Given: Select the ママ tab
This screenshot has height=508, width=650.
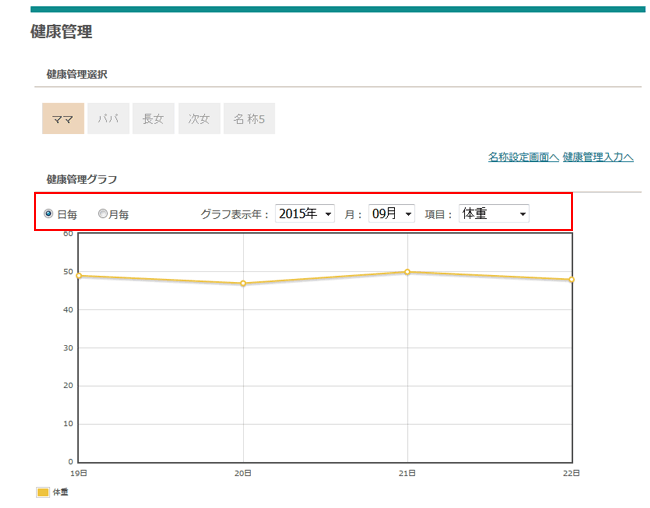Looking at the screenshot, I should click(x=63, y=119).
